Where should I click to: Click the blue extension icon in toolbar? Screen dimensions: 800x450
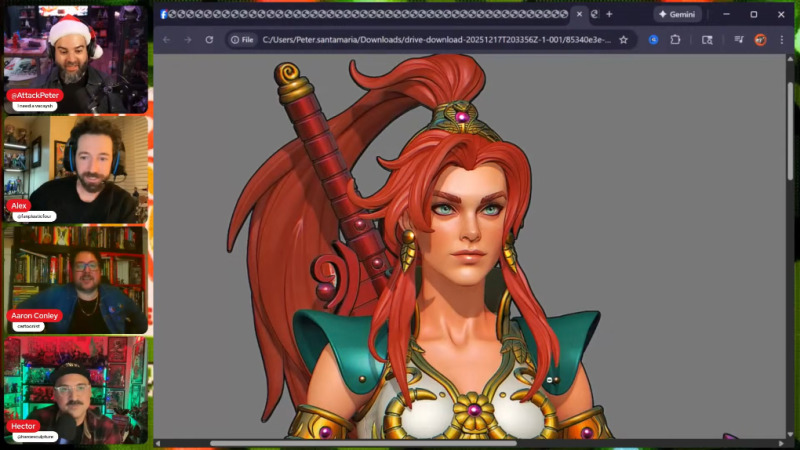pos(653,40)
